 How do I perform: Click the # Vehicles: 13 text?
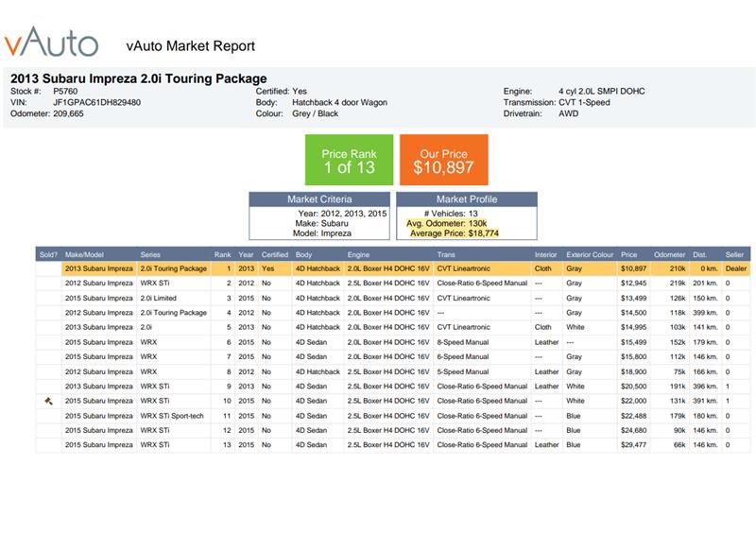[x=451, y=214]
